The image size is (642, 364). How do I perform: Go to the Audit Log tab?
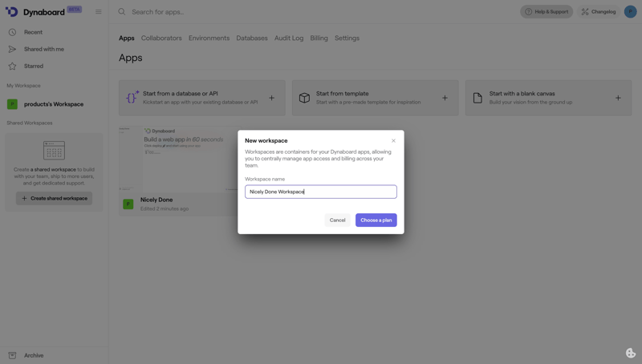[289, 38]
